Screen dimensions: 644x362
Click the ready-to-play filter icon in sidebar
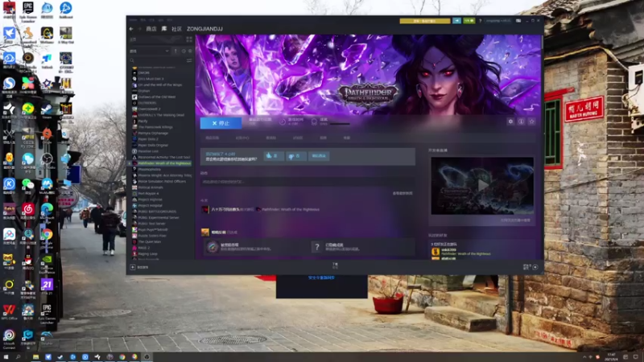pyautogui.click(x=190, y=51)
